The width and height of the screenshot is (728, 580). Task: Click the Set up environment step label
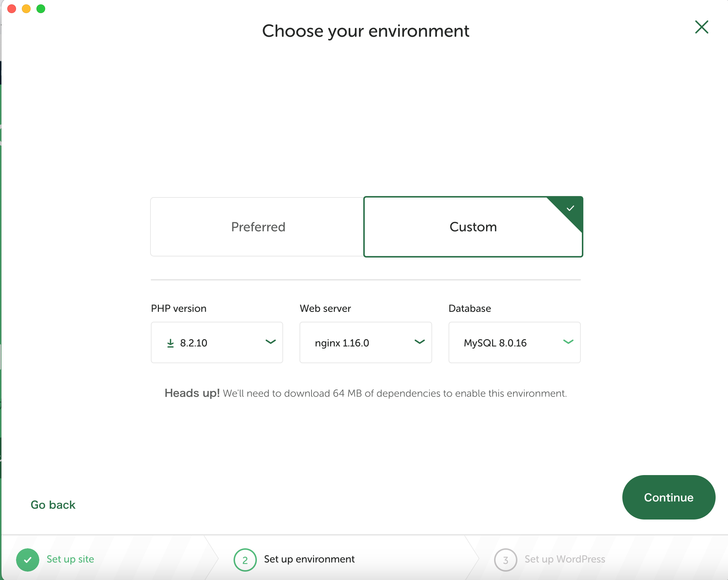[x=309, y=559]
